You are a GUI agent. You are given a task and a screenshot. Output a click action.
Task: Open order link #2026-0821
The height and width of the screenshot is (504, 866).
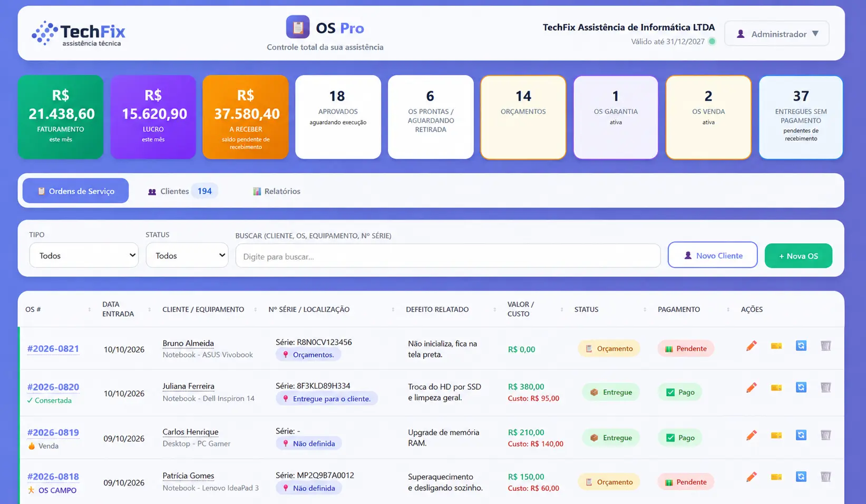[x=53, y=349]
